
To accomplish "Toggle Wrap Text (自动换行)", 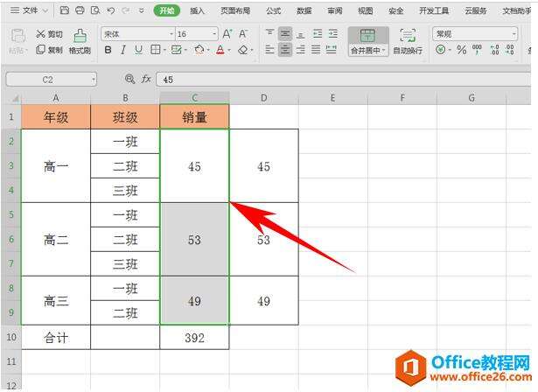I will pyautogui.click(x=408, y=41).
